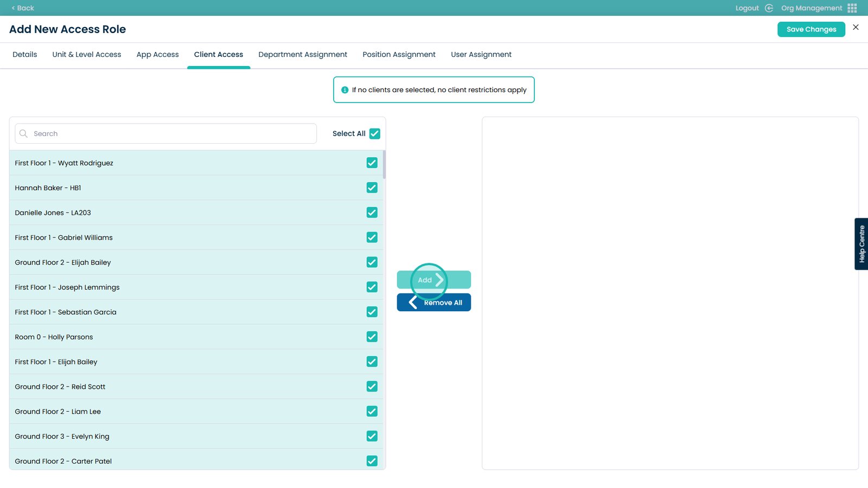Switch to the Details tab

(25, 55)
